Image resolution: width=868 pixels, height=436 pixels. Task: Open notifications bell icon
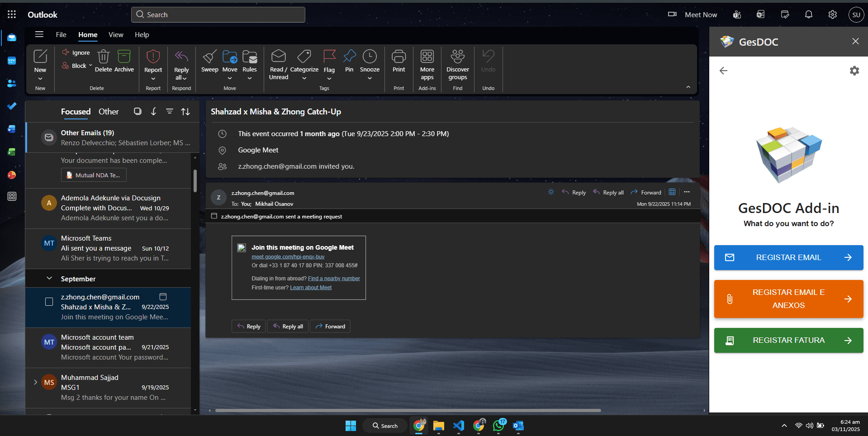(x=808, y=14)
